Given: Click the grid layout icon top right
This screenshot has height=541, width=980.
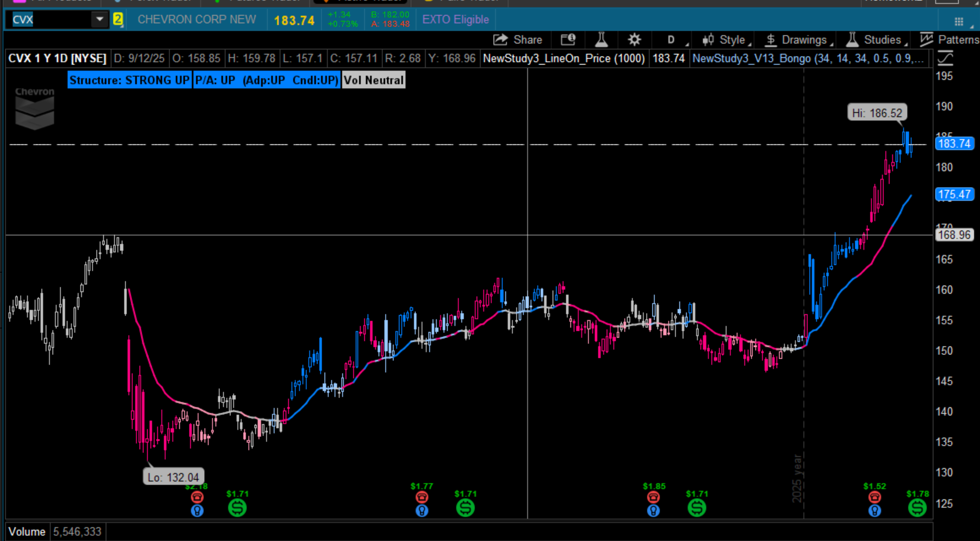Looking at the screenshot, I should pos(959,22).
